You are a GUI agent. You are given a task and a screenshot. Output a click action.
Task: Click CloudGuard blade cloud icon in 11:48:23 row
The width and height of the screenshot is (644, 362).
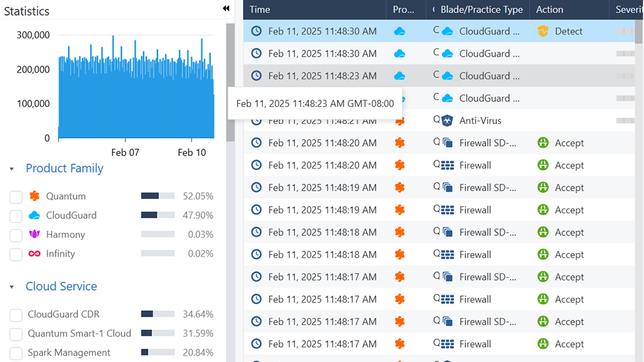click(x=447, y=76)
